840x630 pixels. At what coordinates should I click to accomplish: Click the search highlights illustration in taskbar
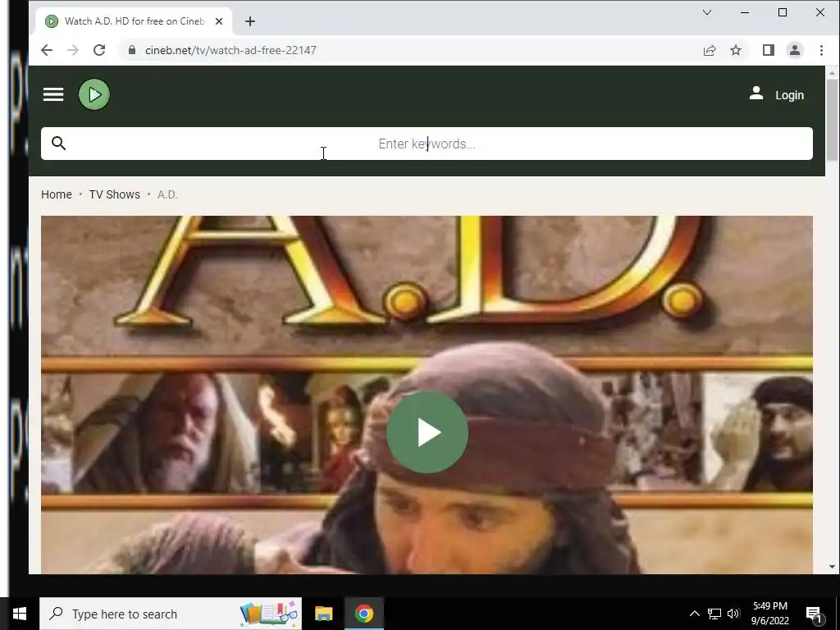[269, 614]
